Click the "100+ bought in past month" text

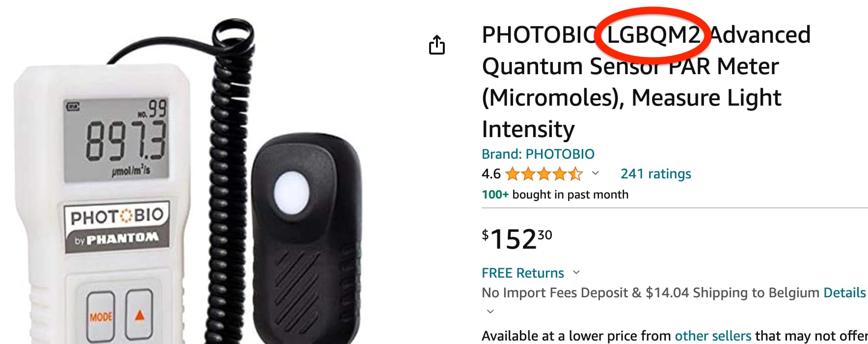[555, 195]
